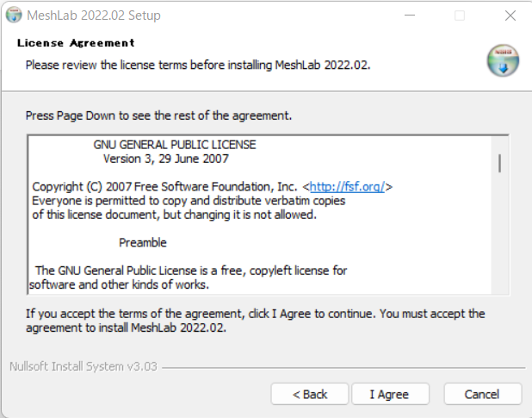Viewport: 532px width, 418px height.
Task: Close the MeshLab 2022.02 Setup dialog
Action: 510,16
